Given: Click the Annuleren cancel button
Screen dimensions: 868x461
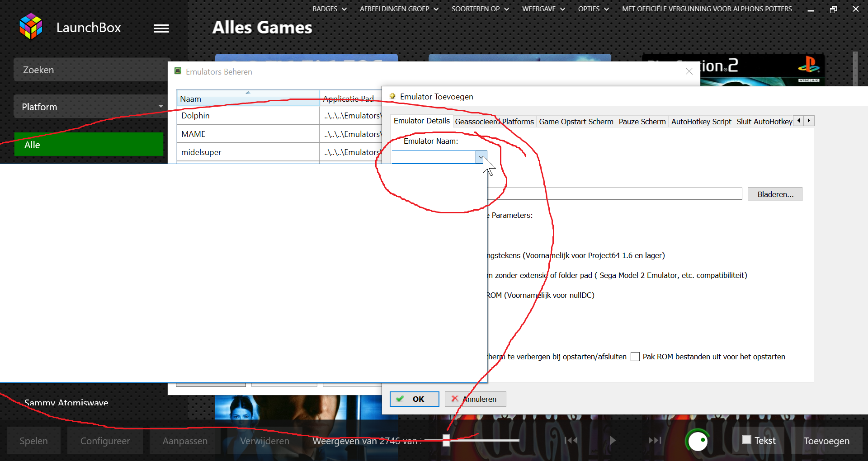Looking at the screenshot, I should click(475, 399).
